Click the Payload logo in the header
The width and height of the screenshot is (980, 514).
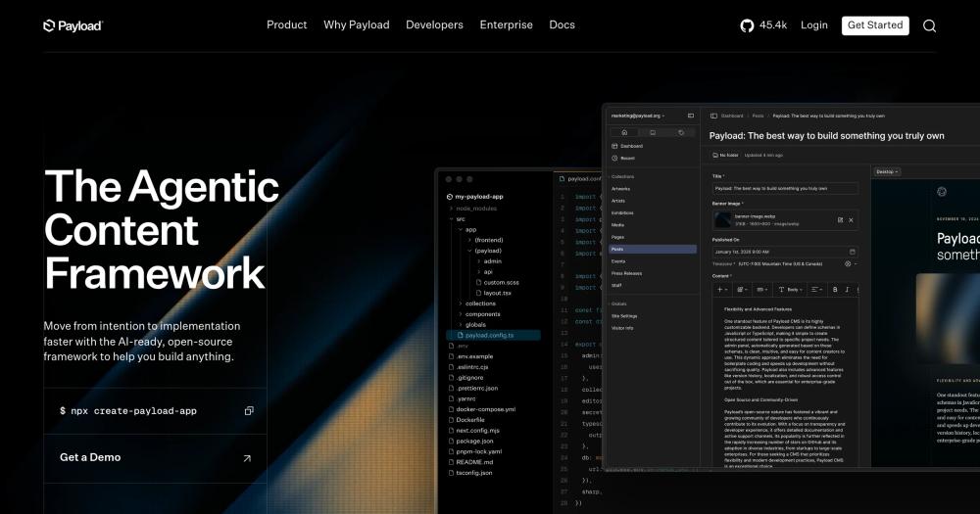click(73, 25)
